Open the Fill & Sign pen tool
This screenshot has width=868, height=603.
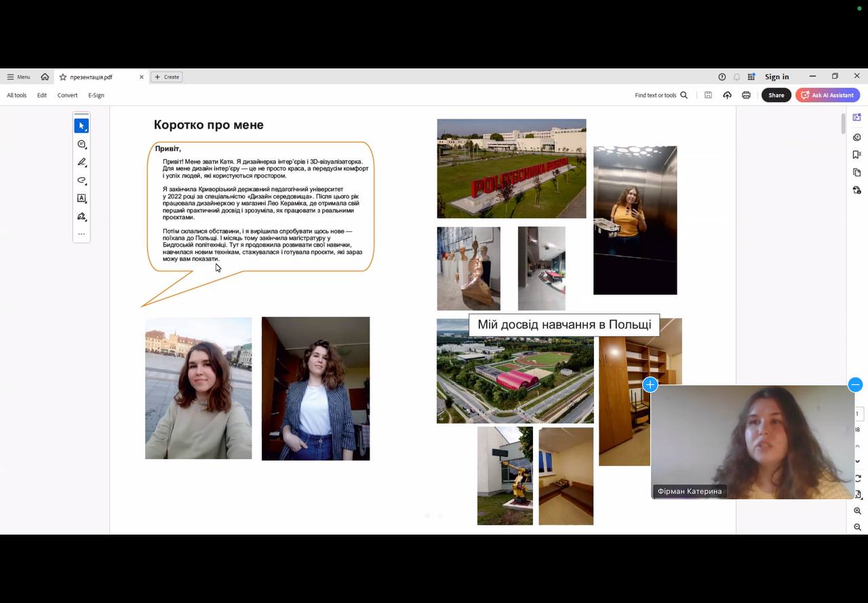click(81, 217)
